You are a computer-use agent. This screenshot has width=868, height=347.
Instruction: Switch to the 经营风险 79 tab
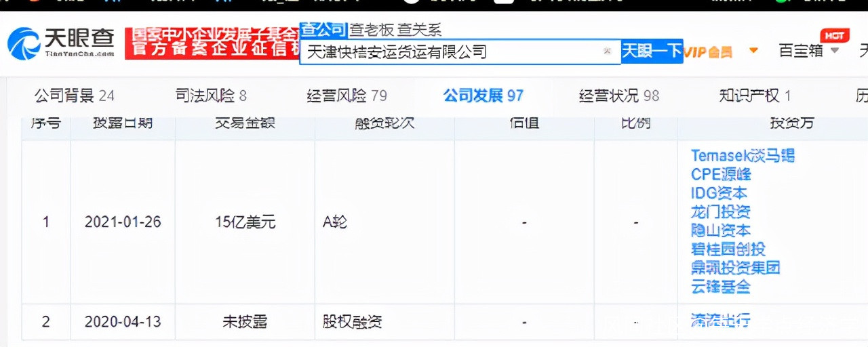(347, 96)
